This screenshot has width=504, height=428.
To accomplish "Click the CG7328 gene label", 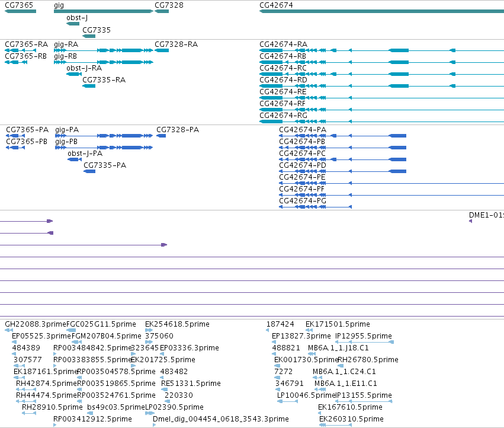I will 169,5.
